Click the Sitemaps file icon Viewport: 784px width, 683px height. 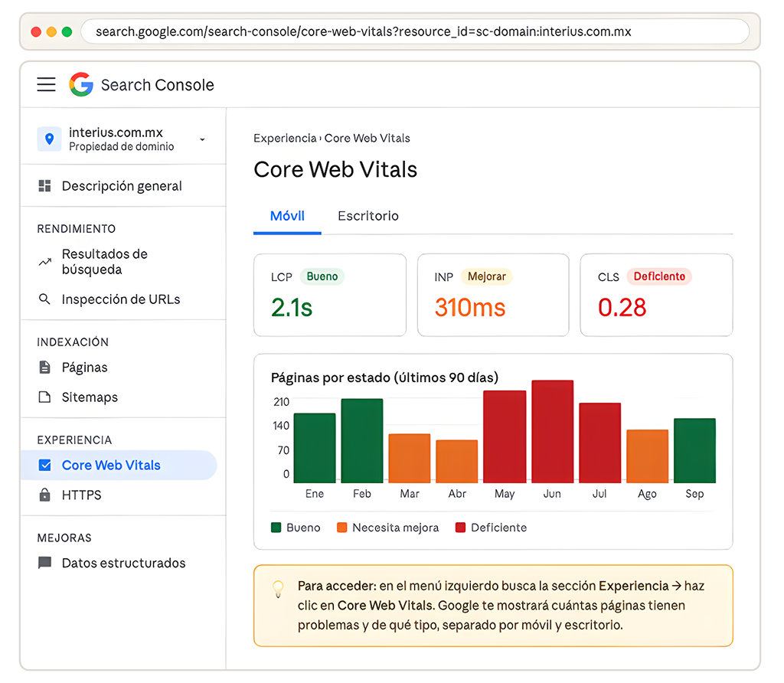click(45, 397)
